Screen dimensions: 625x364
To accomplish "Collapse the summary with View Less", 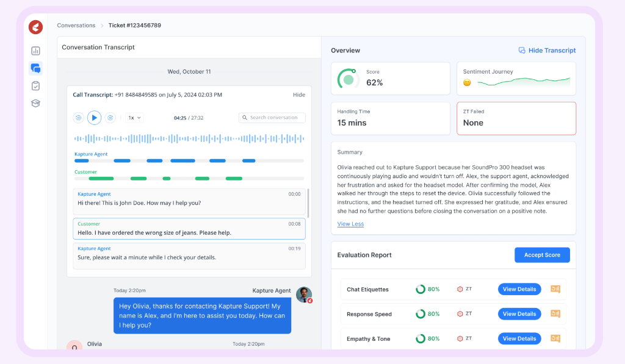I will click(350, 224).
